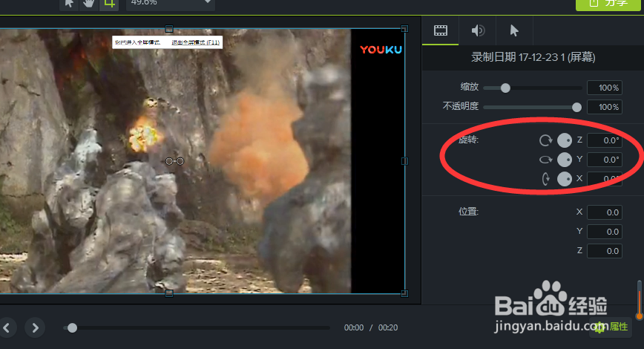Click the clip title 录制日期 17-12-23 1
The height and width of the screenshot is (349, 644).
click(x=533, y=57)
